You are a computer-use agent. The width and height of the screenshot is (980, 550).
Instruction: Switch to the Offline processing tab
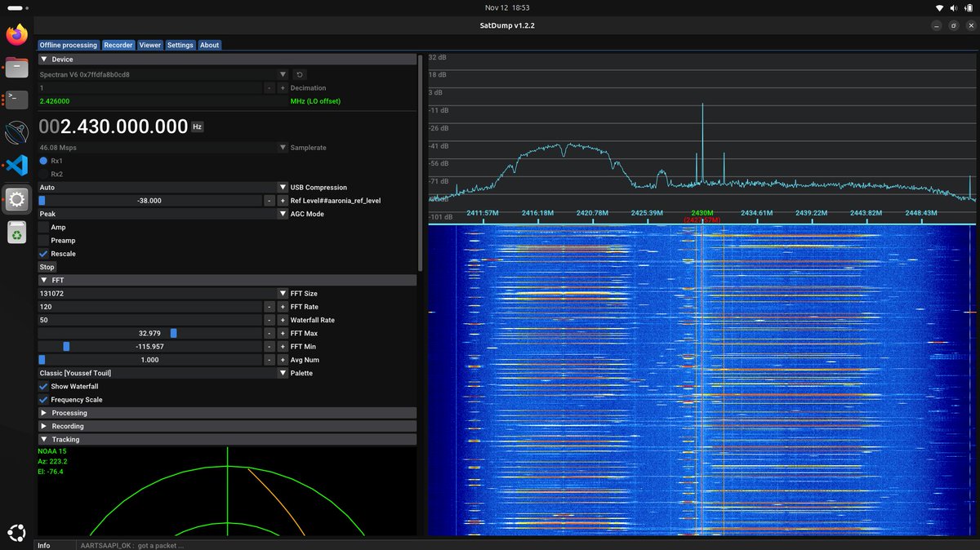click(x=69, y=45)
